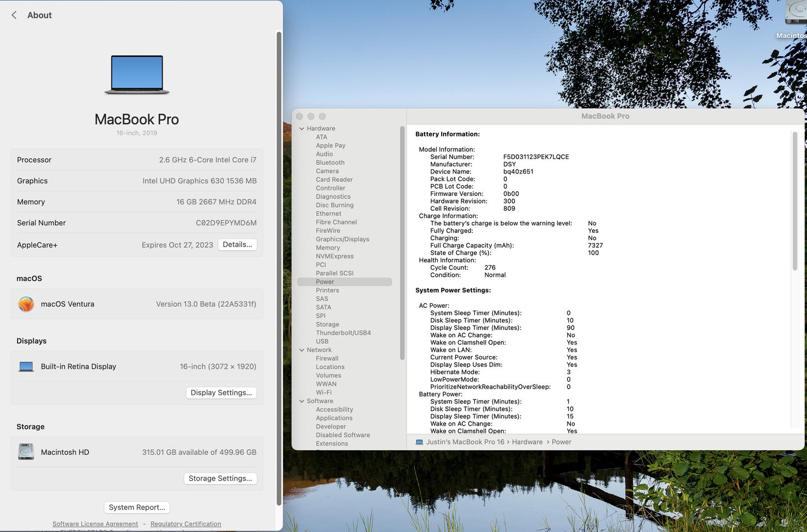
Task: Open Storage Settings
Action: pos(220,478)
